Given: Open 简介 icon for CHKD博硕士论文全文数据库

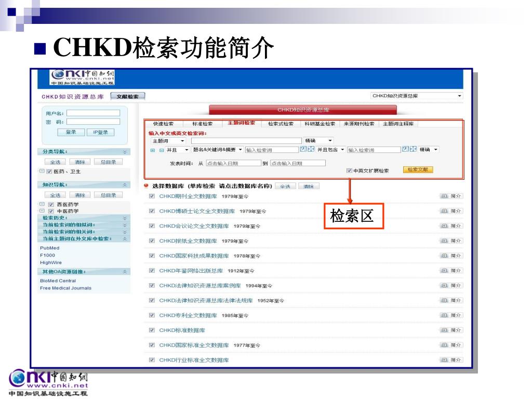Looking at the screenshot, I should point(444,211).
